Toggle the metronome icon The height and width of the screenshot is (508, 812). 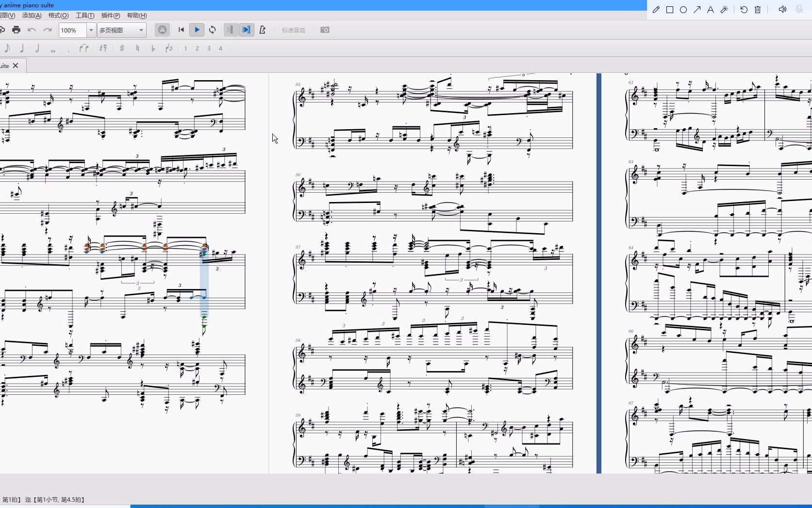(263, 30)
